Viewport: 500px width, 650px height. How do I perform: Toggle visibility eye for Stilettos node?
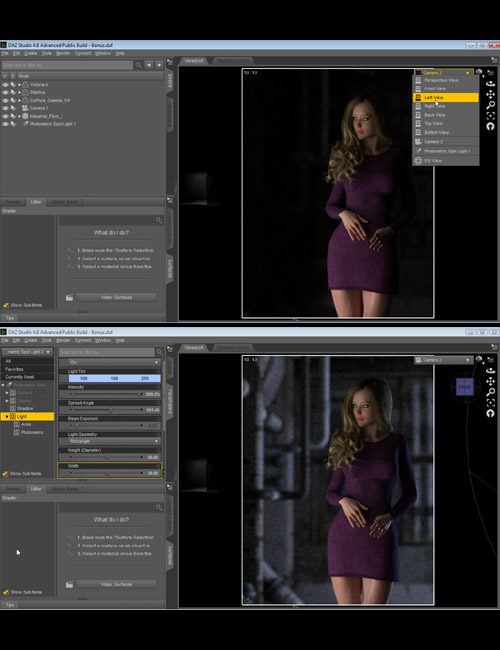(5, 92)
